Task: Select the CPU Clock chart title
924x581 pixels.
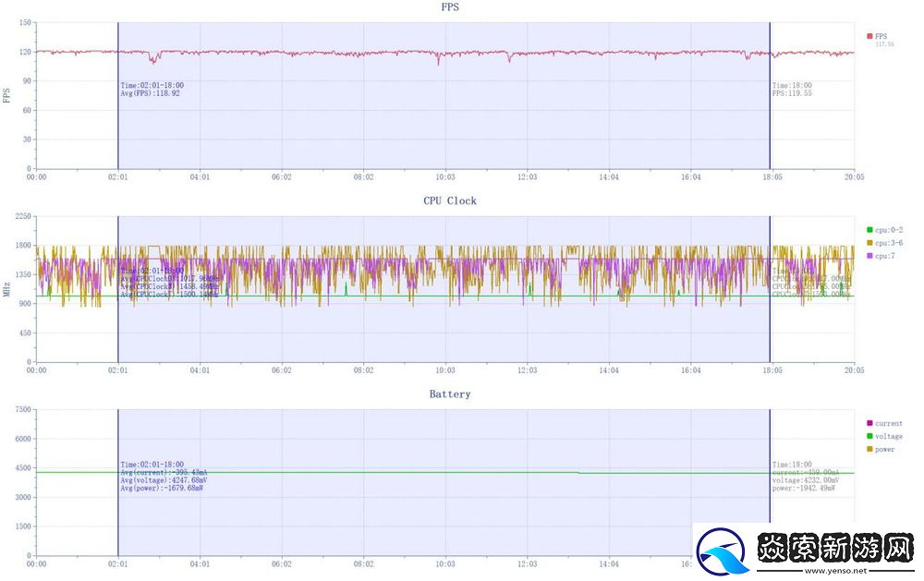Action: (450, 200)
